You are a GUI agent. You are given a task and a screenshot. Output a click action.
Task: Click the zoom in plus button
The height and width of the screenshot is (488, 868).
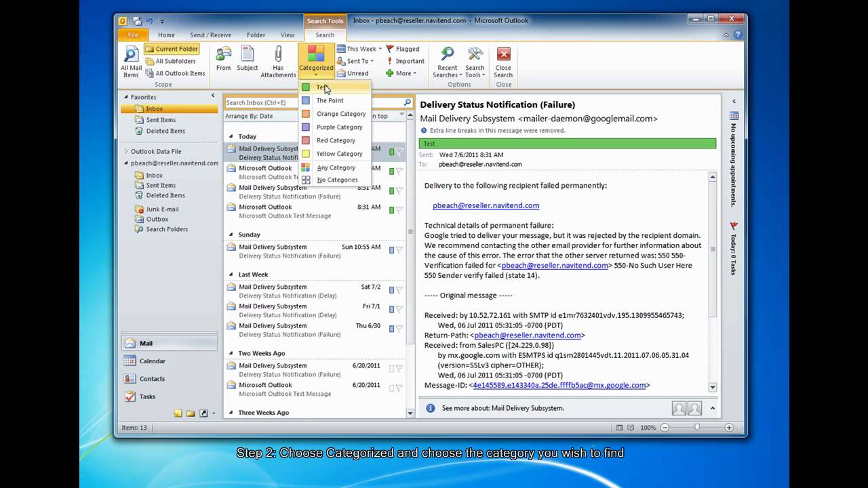(729, 428)
